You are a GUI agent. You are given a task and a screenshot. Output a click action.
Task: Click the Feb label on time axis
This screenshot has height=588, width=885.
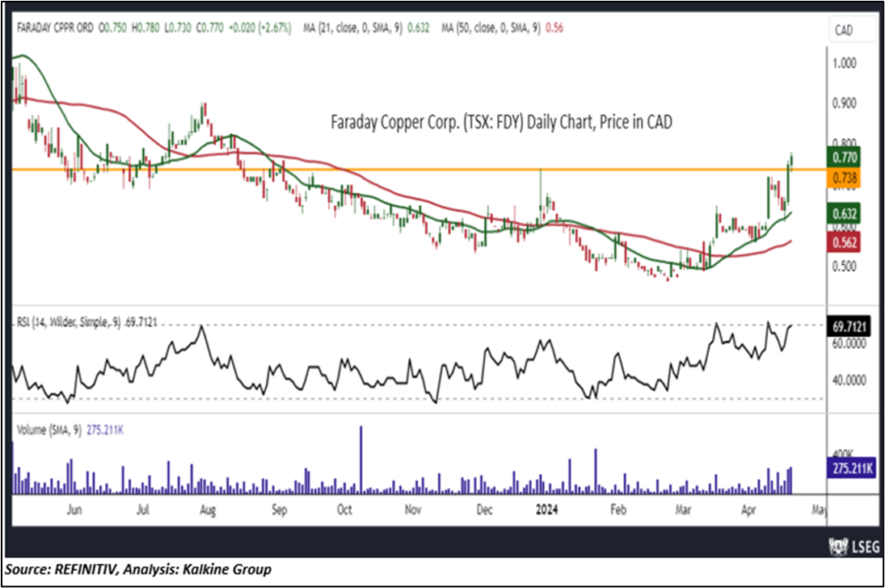[618, 510]
